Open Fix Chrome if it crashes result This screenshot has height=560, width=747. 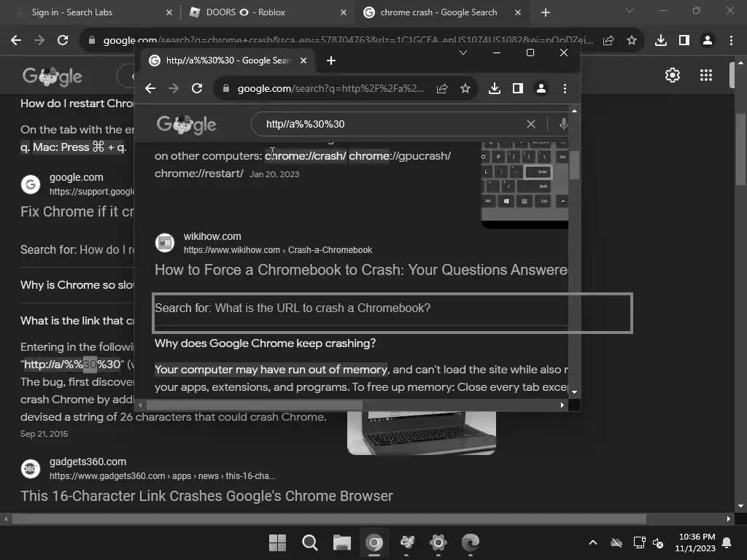point(77,211)
